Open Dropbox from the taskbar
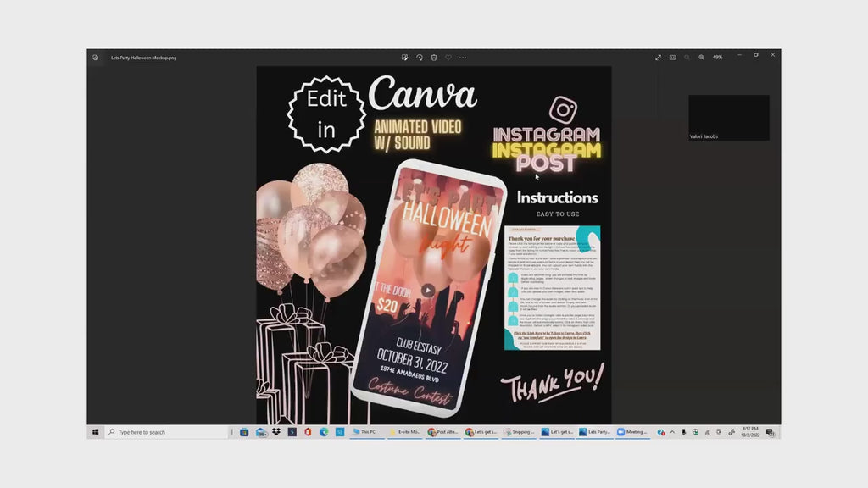 (x=276, y=432)
